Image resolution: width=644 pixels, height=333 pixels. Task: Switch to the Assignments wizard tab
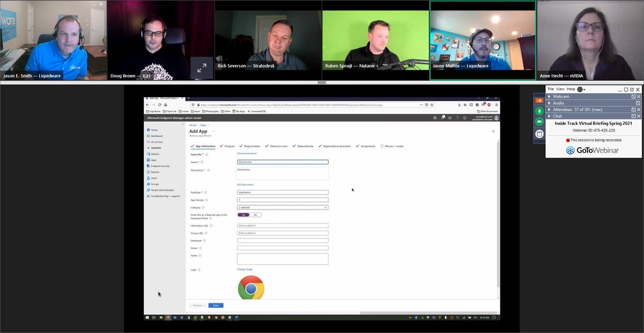tap(365, 146)
